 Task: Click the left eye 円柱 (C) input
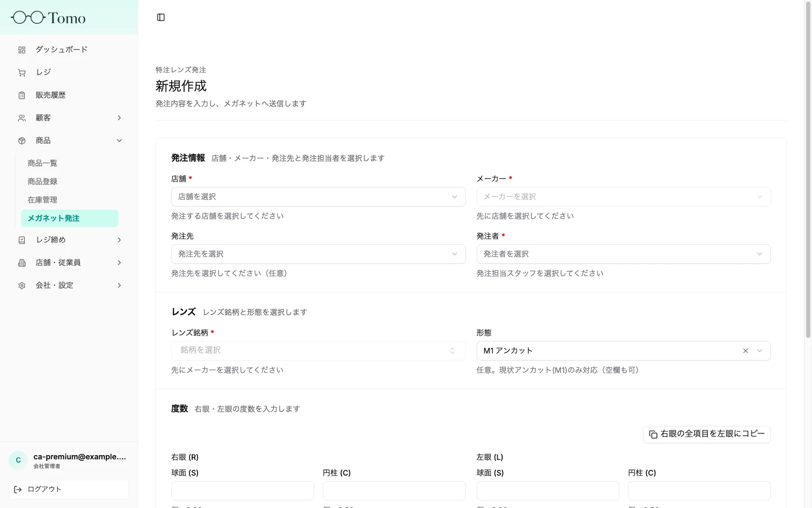pos(699,491)
